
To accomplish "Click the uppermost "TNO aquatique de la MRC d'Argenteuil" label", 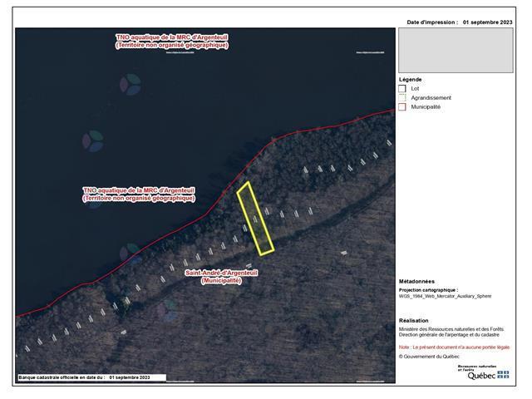I will point(172,37).
